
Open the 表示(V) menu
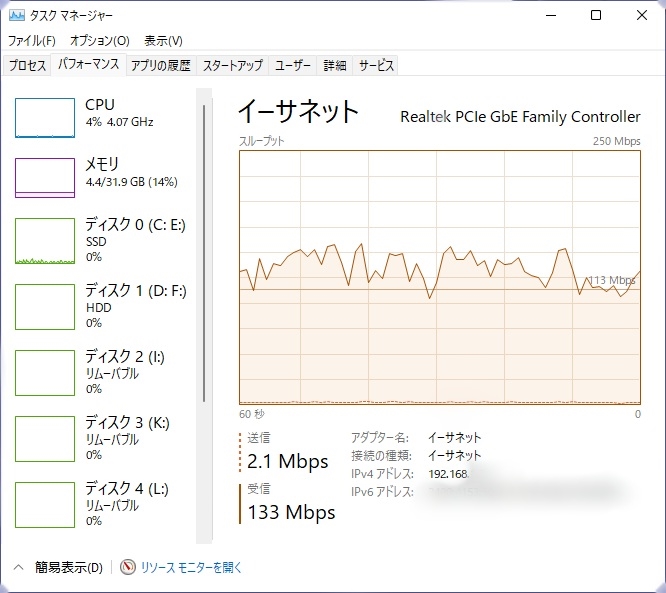tap(163, 41)
